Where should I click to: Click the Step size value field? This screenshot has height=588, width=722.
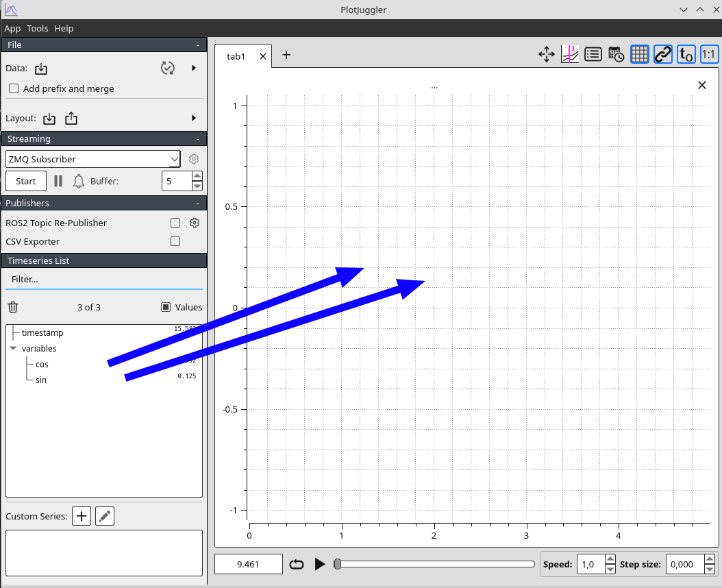pyautogui.click(x=685, y=564)
